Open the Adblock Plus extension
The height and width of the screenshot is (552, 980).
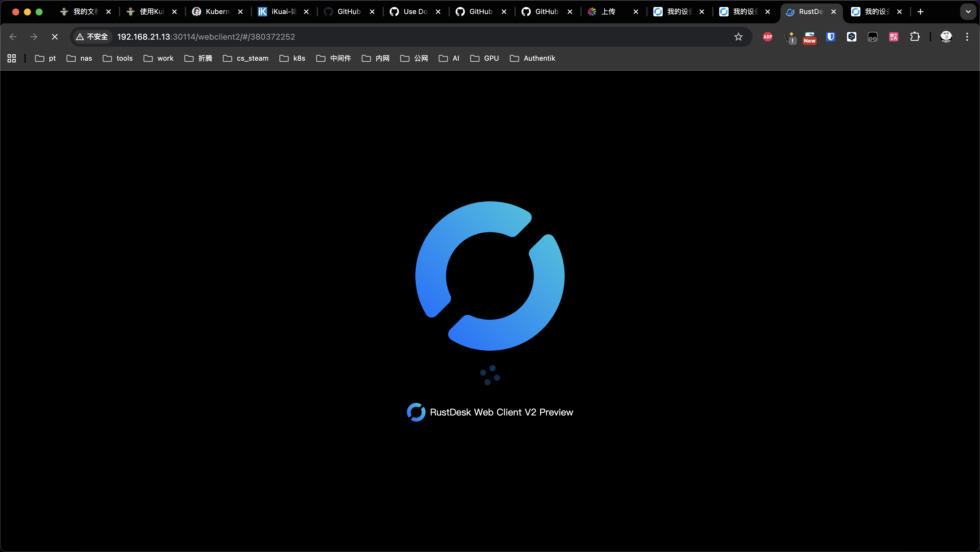[767, 36]
